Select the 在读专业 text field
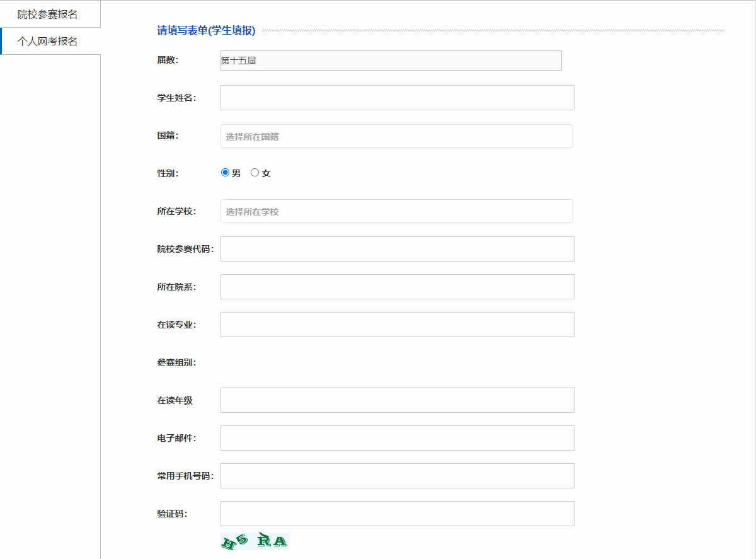The height and width of the screenshot is (559, 756). pos(398,325)
